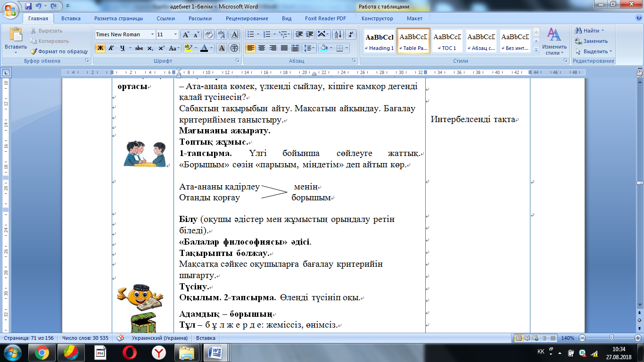Viewport: 644px width, 362px height.
Task: Click the word count Число слов: 30 535
Action: coord(85,338)
